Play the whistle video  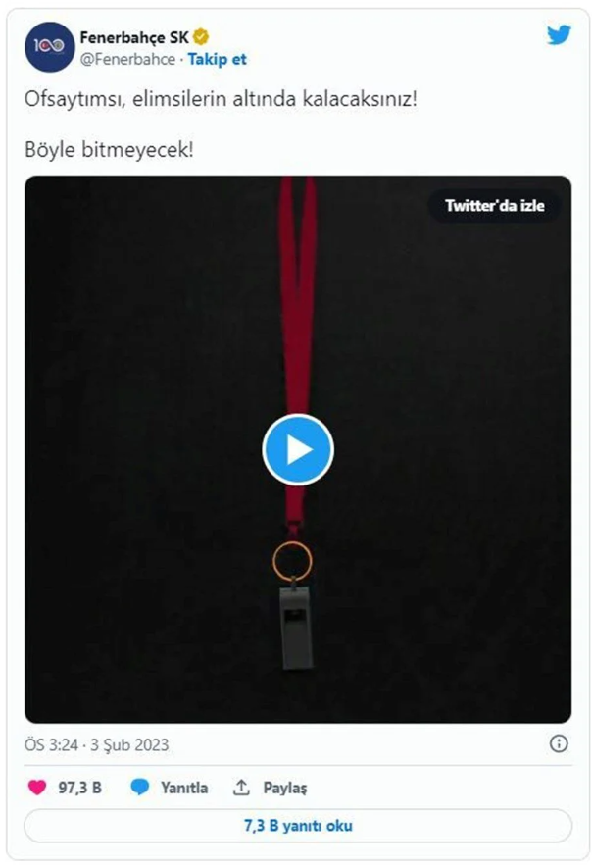point(298,449)
